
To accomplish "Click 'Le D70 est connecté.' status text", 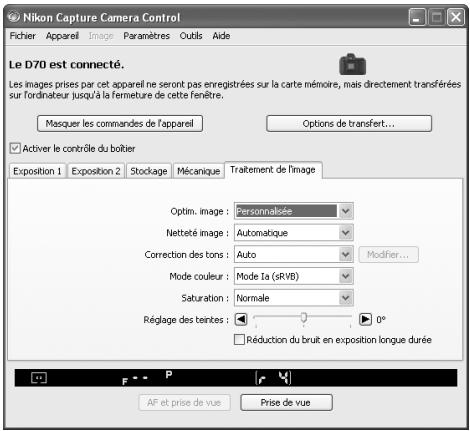I will [66, 64].
